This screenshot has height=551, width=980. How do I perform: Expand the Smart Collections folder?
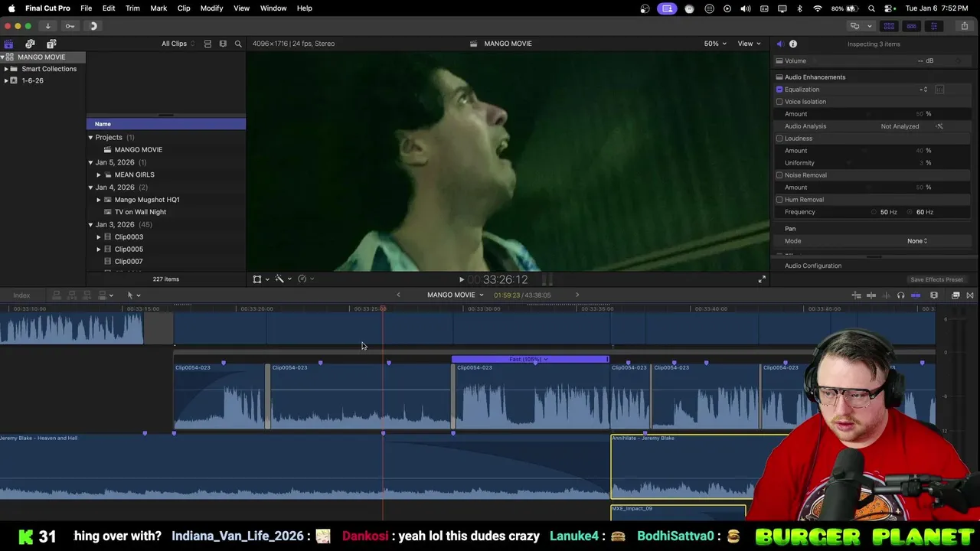[x=6, y=69]
